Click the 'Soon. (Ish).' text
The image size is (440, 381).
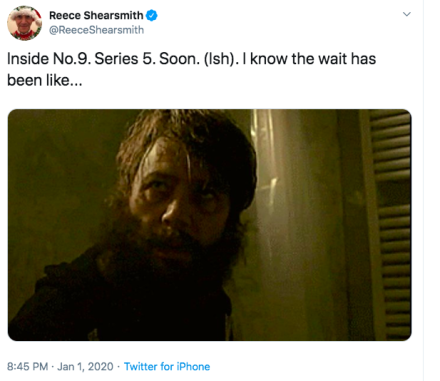[199, 59]
